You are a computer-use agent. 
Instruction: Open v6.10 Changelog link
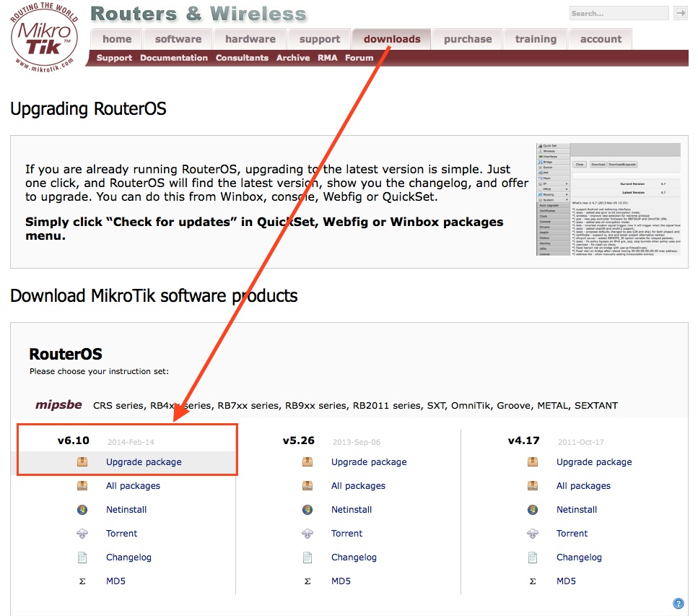click(x=128, y=558)
